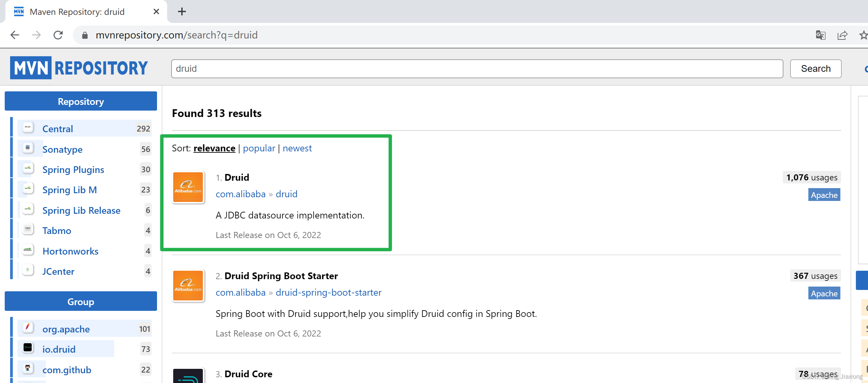Click the Group panel header
This screenshot has height=383, width=868.
click(81, 301)
